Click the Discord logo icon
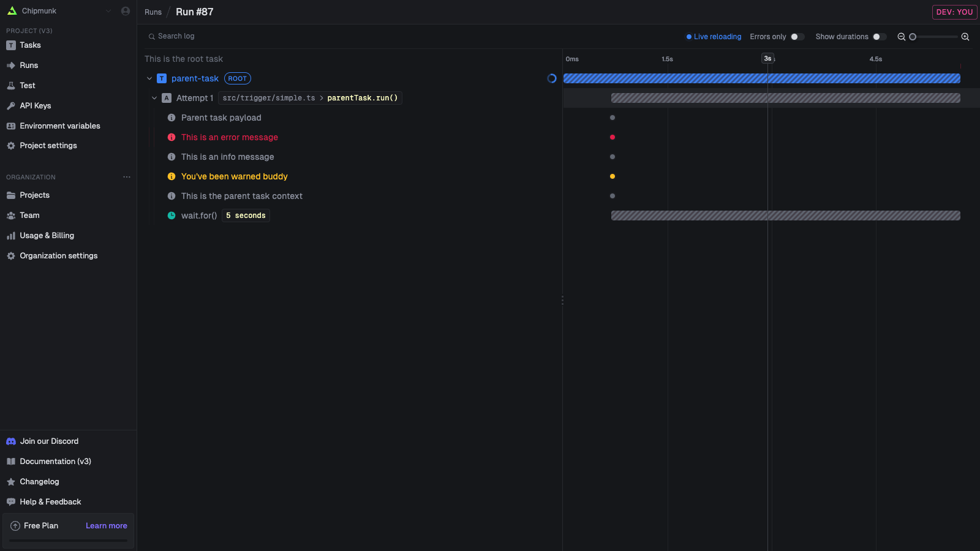Image resolution: width=980 pixels, height=551 pixels. click(11, 441)
